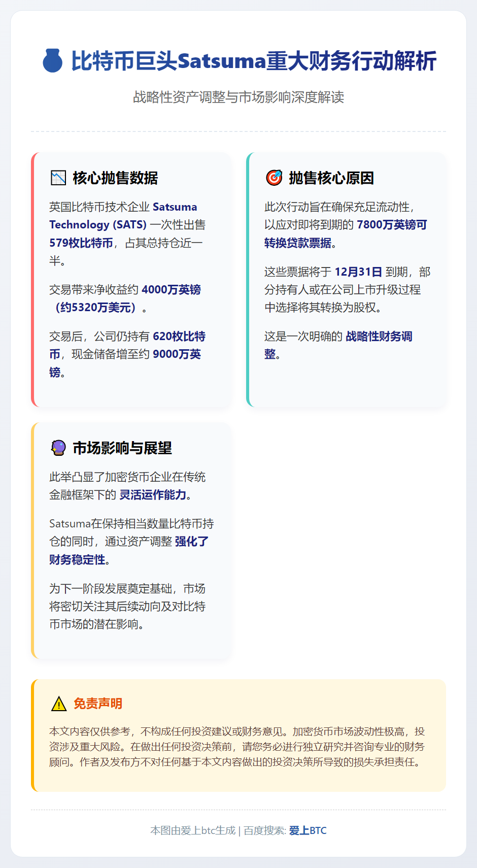Click the bold text 灵活运作能力

point(153,494)
